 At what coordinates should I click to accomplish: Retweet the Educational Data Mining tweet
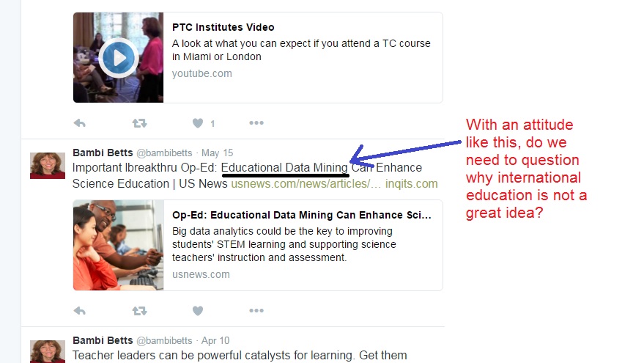[x=140, y=311]
